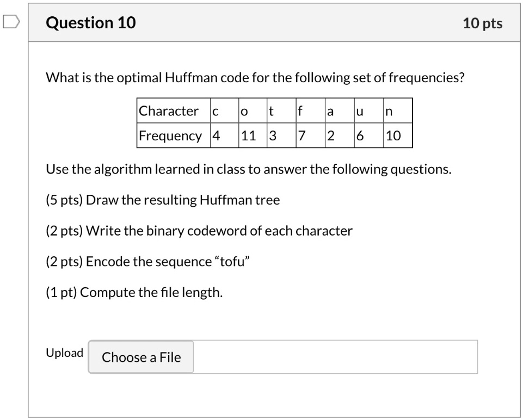Click table cell containing character o

[x=253, y=110]
